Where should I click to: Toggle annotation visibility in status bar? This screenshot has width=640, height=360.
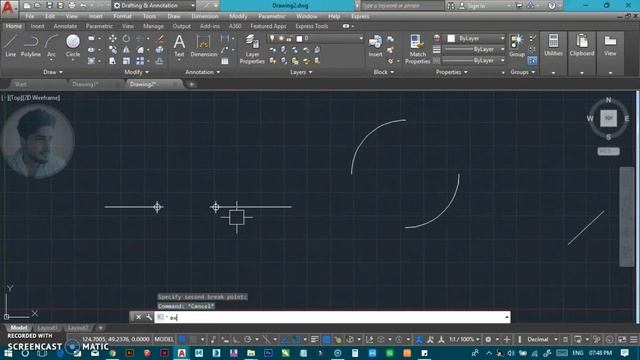tap(419, 339)
